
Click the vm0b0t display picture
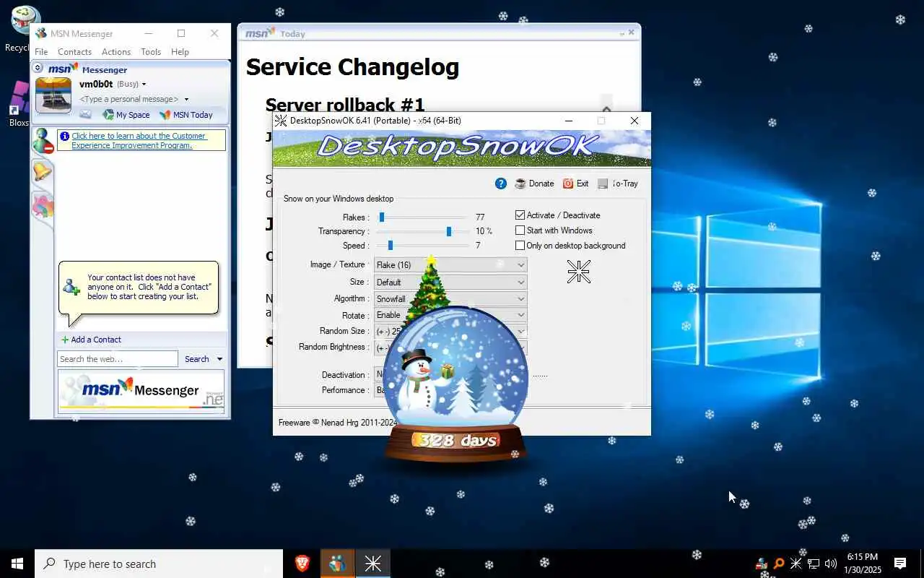pyautogui.click(x=53, y=95)
